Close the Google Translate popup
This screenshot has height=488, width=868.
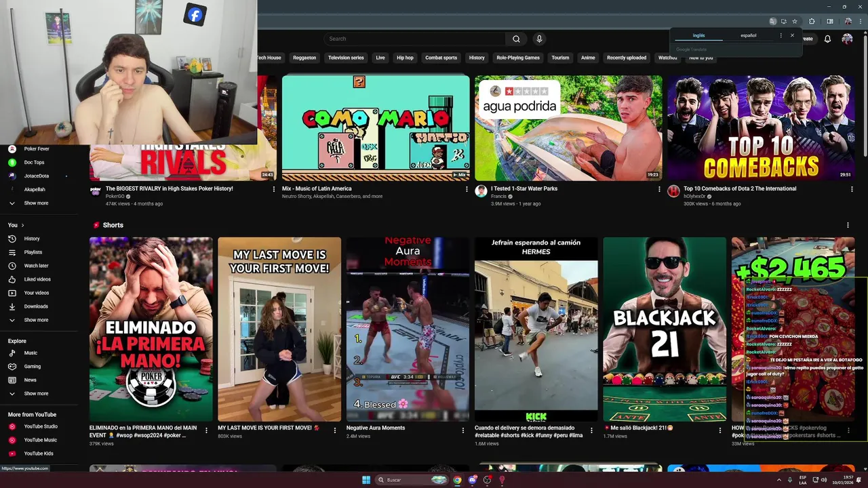click(x=792, y=35)
